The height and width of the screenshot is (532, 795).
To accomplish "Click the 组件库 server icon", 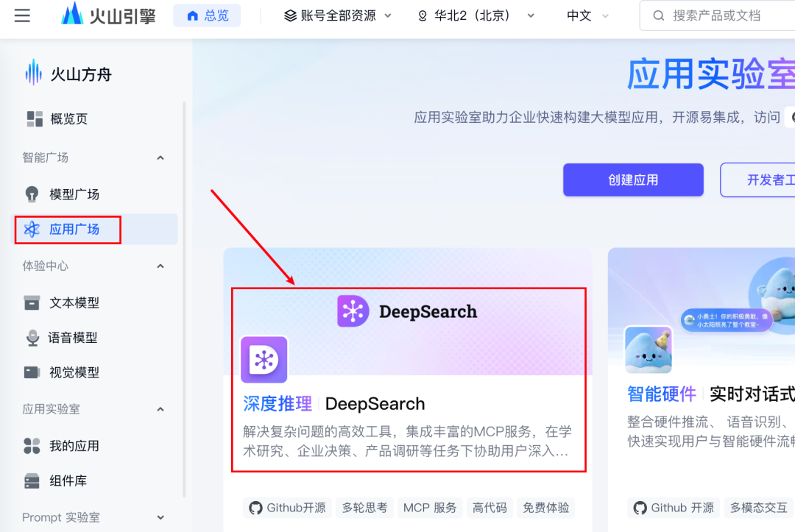I will (32, 480).
